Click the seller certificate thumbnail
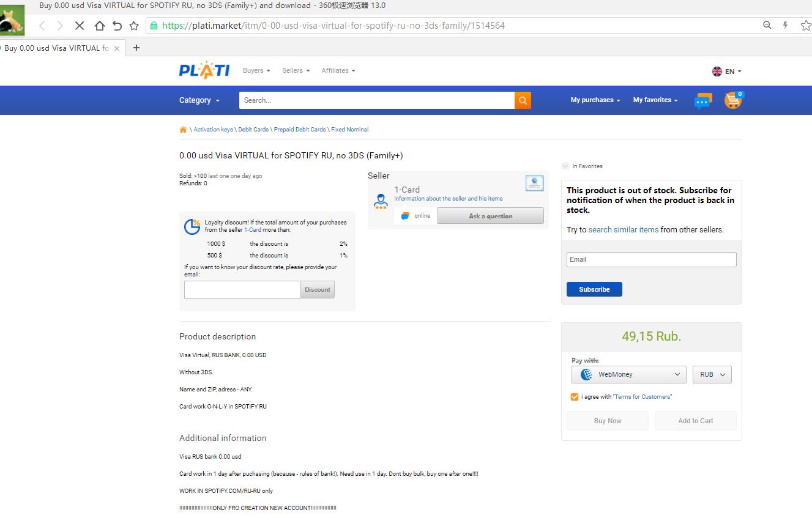812x518 pixels. tap(534, 183)
